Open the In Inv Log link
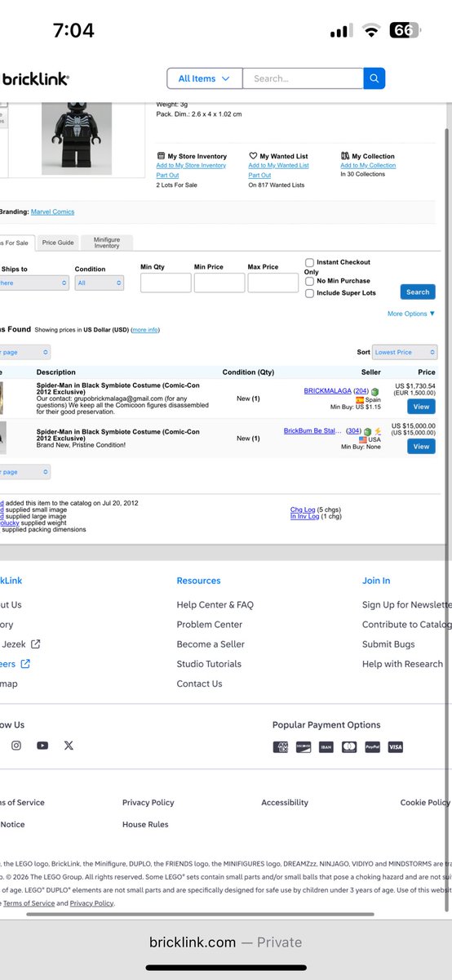 point(305,516)
